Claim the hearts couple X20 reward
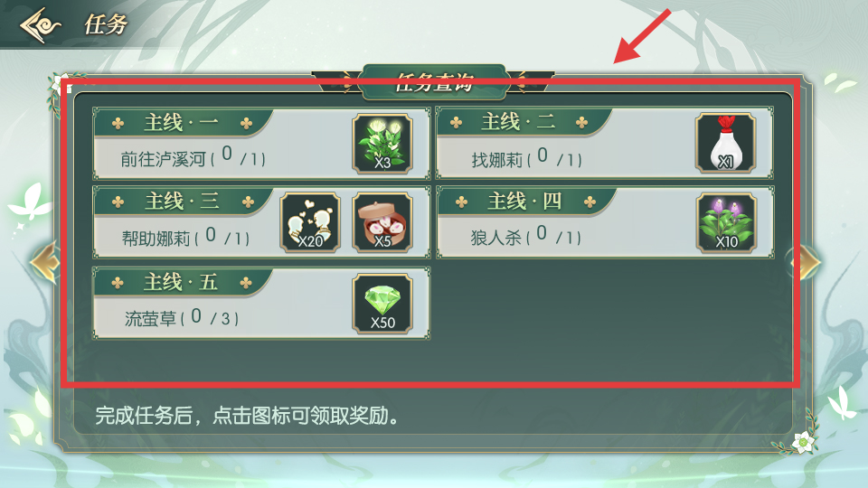The image size is (868, 488). (310, 223)
